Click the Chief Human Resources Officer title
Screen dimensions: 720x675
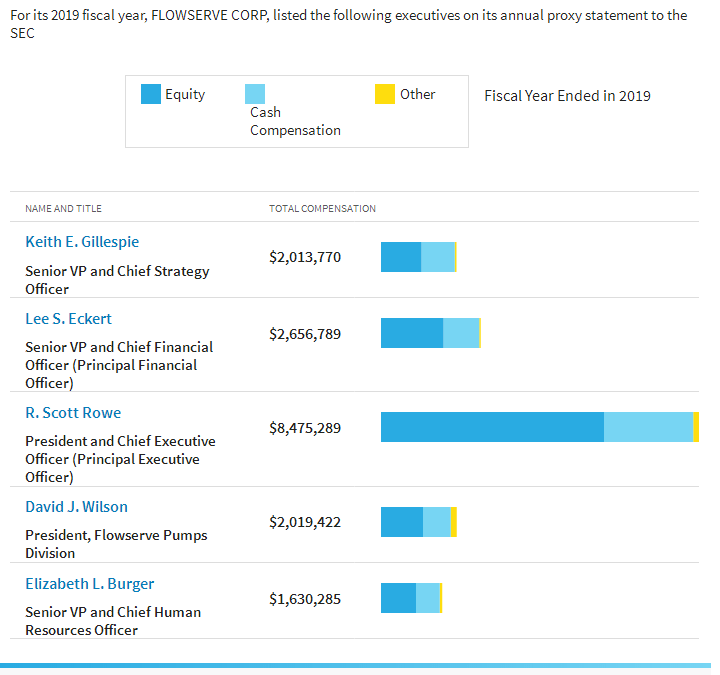click(x=113, y=621)
